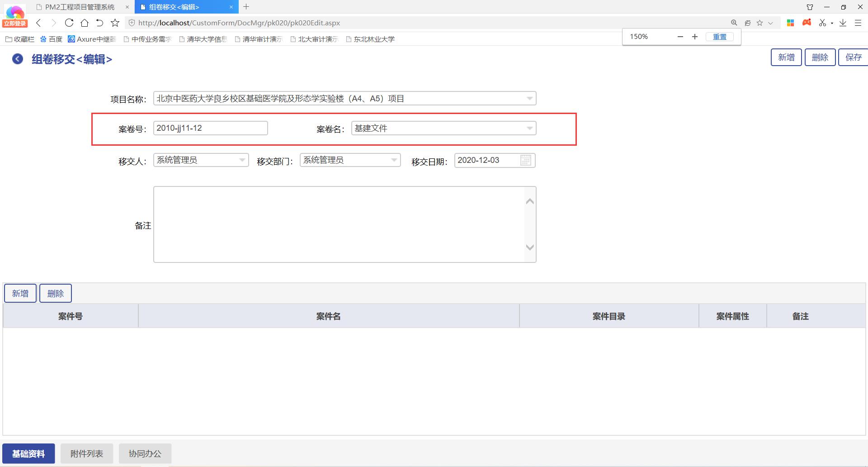Viewport: 868px width, 467px height.
Task: Bookmark page with the star icon
Action: click(x=115, y=23)
